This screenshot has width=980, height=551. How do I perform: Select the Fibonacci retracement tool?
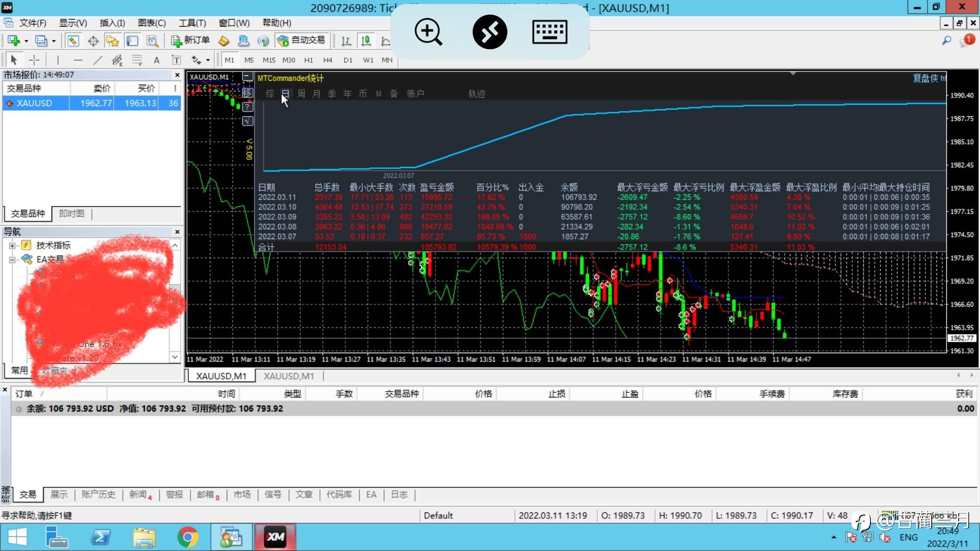pos(137,60)
